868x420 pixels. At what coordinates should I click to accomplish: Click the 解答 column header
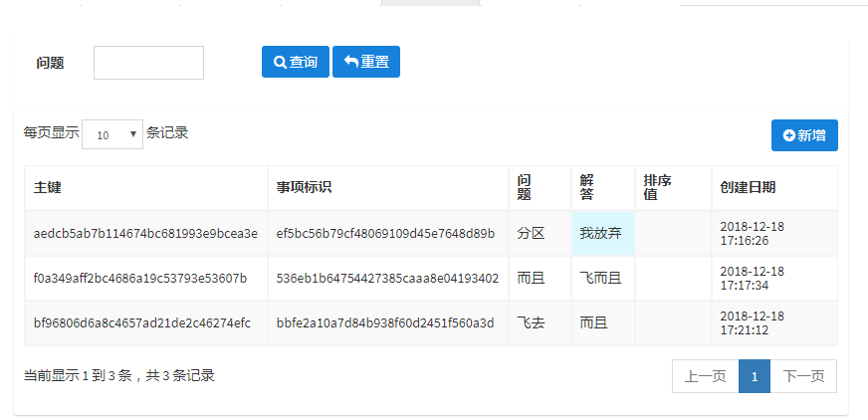[603, 187]
